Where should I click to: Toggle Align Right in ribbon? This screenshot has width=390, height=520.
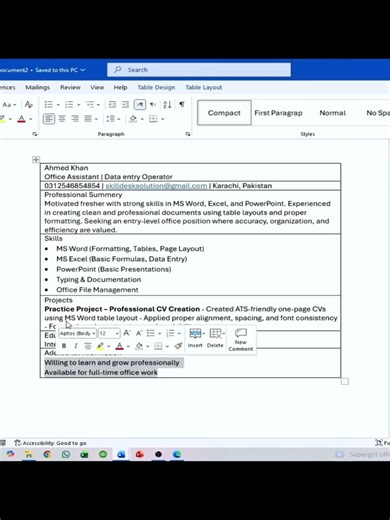click(x=75, y=119)
